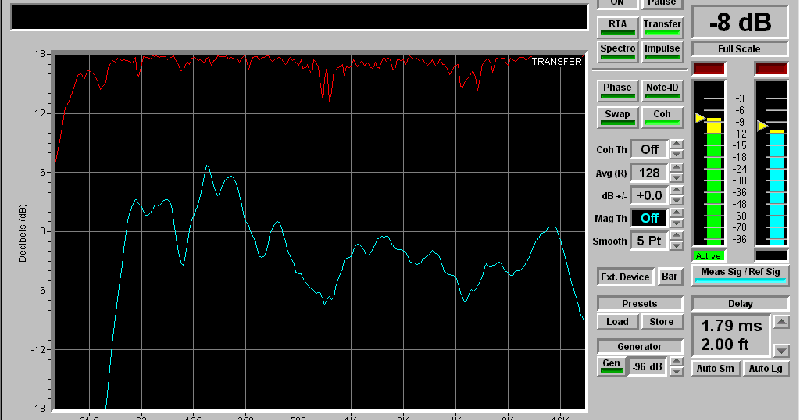Click the Coh Th value field
The height and width of the screenshot is (420, 800).
(649, 150)
